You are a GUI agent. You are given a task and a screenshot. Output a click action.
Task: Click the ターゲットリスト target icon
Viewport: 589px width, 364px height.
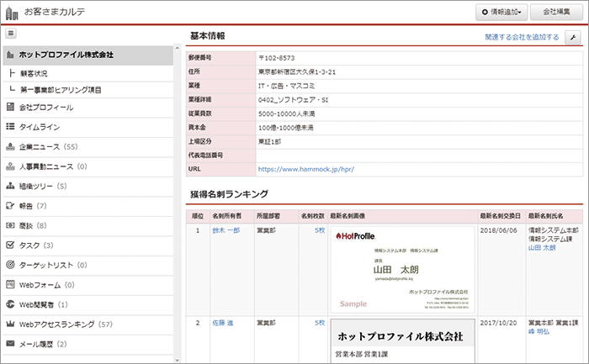[x=10, y=265]
